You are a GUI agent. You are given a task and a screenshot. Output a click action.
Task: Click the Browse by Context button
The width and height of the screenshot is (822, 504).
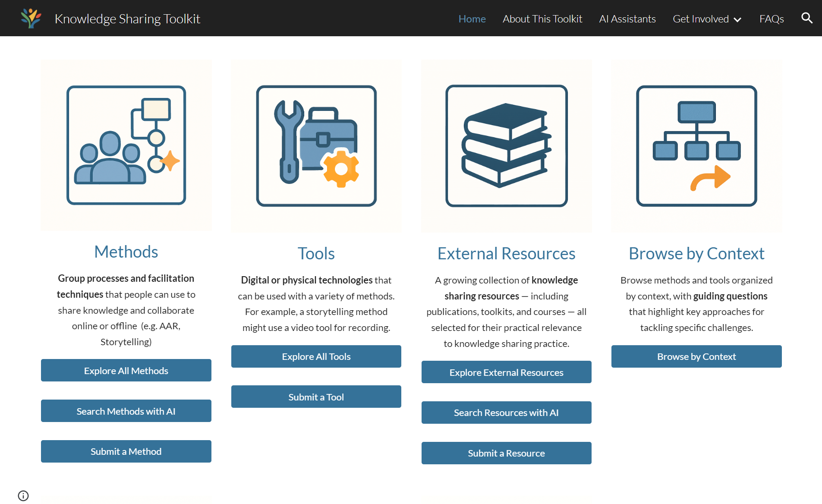pos(696,356)
